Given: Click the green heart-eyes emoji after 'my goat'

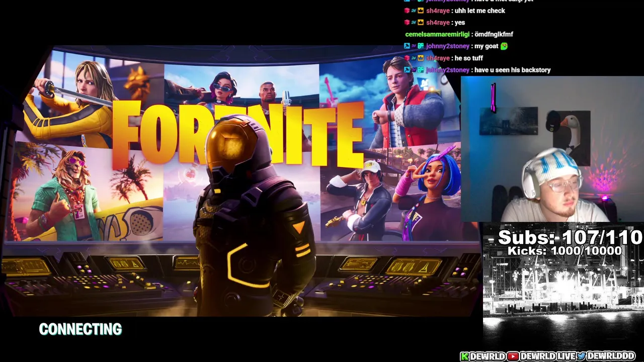Looking at the screenshot, I should tap(504, 46).
